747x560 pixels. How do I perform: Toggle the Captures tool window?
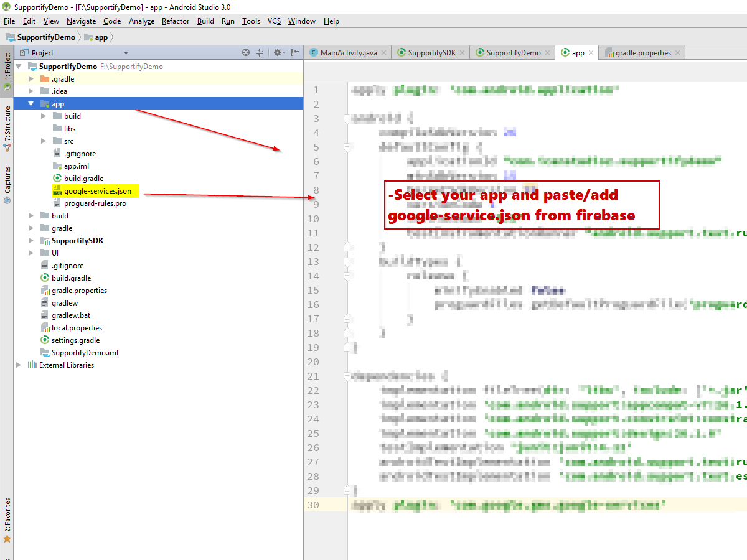[7, 185]
